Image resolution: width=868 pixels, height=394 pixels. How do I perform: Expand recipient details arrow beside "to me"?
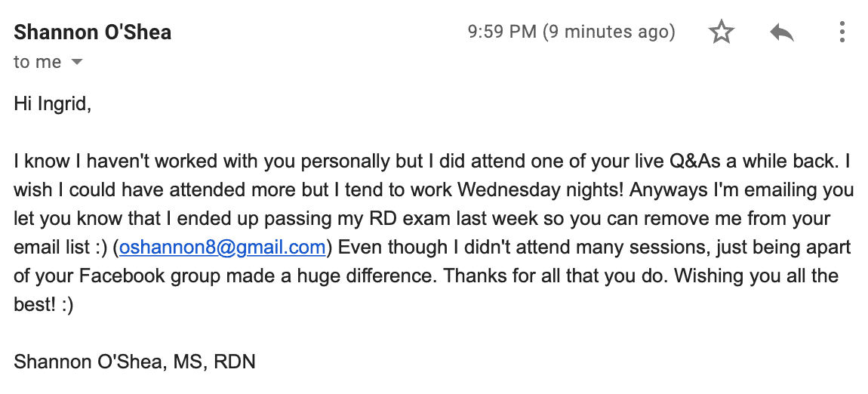[x=76, y=63]
